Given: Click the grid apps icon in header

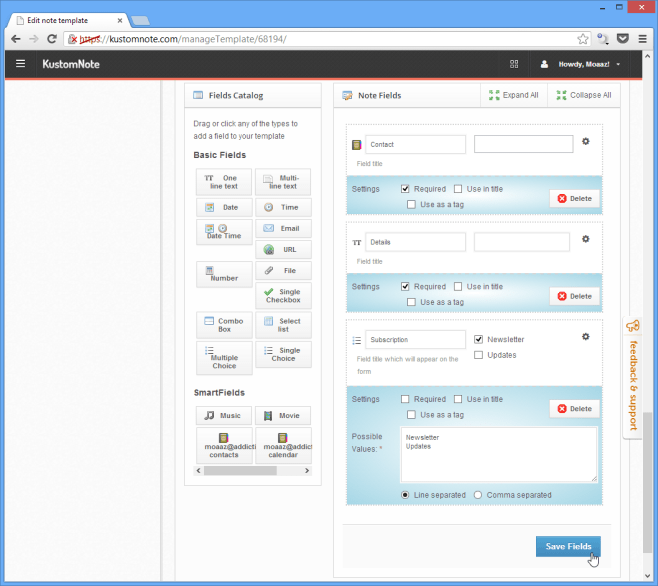Looking at the screenshot, I should 514,64.
